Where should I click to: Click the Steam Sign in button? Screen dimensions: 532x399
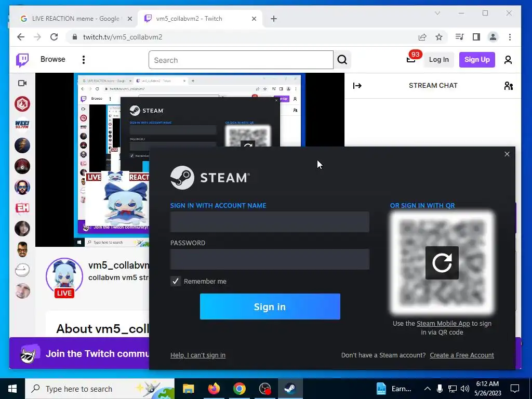(x=270, y=307)
